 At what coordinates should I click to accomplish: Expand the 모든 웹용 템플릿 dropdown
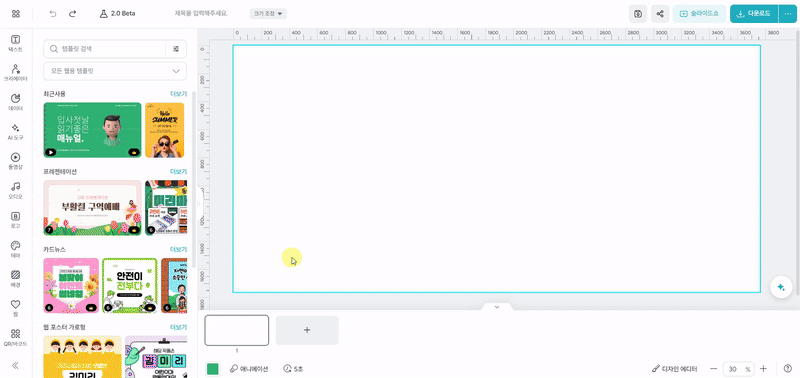[x=115, y=71]
